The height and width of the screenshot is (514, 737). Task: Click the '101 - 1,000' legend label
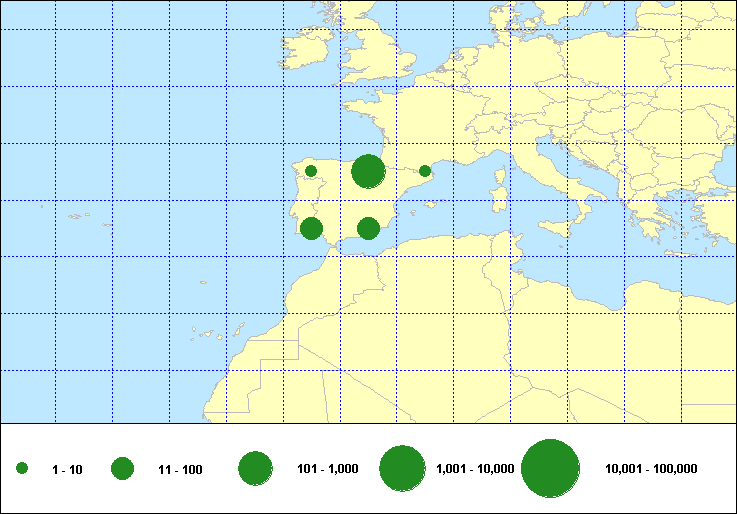[x=328, y=469]
